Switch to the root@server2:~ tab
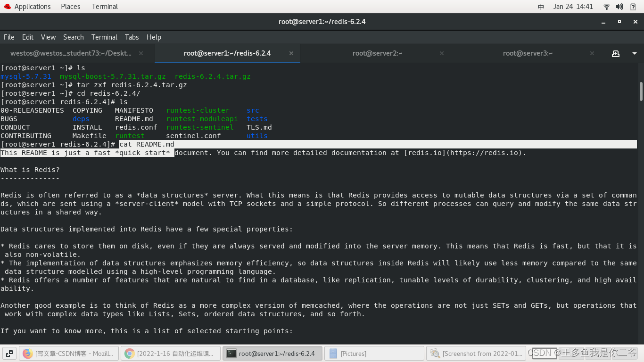 point(378,53)
